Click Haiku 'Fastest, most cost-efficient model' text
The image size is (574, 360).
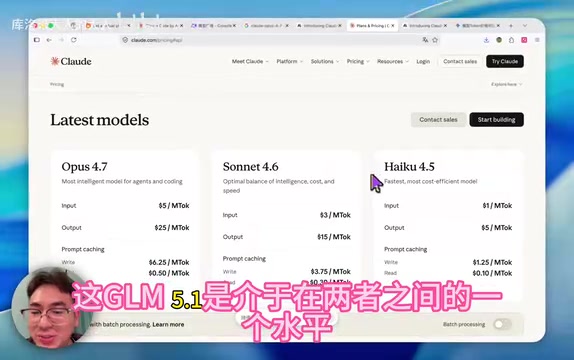(430, 181)
